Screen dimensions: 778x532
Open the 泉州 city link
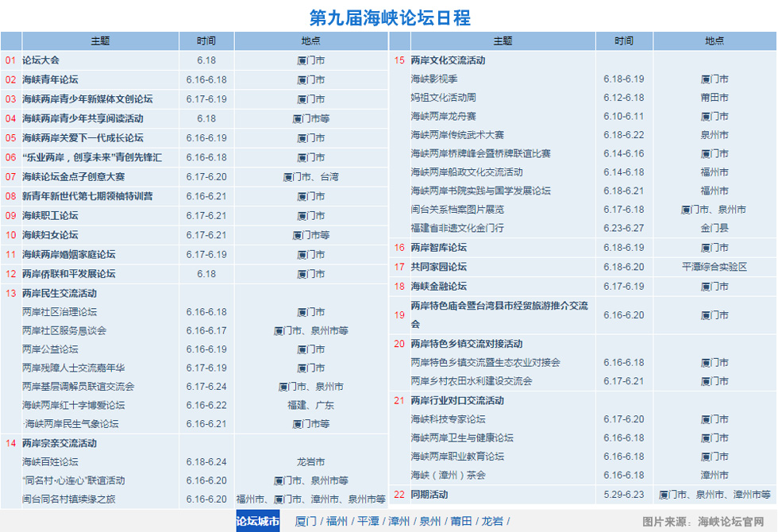[430, 522]
